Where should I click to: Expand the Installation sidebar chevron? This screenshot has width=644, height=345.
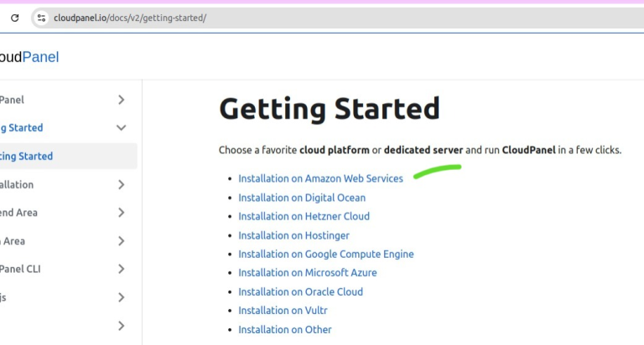(x=122, y=184)
